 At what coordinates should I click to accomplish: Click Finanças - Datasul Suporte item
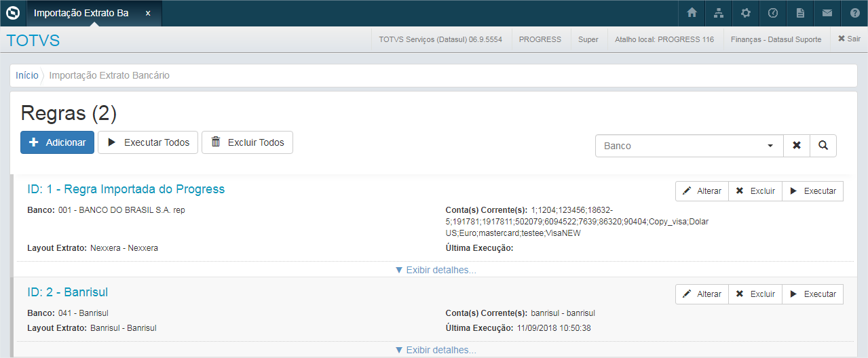click(776, 39)
